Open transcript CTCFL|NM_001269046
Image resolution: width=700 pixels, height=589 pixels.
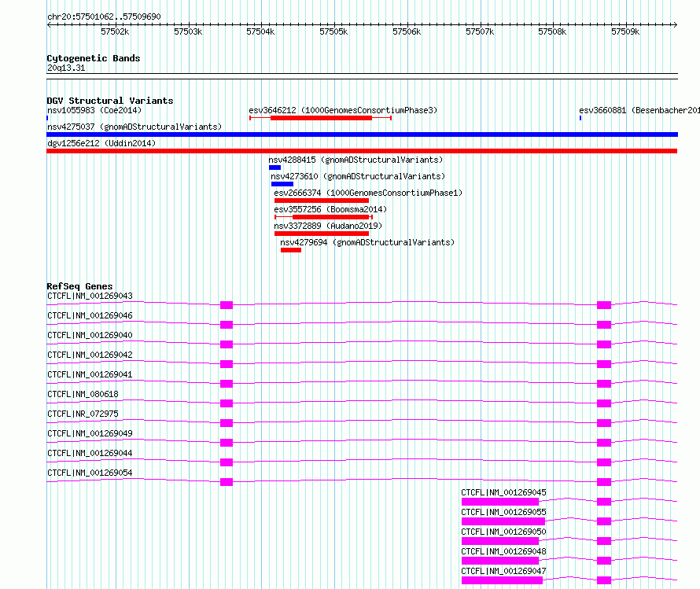point(90,315)
